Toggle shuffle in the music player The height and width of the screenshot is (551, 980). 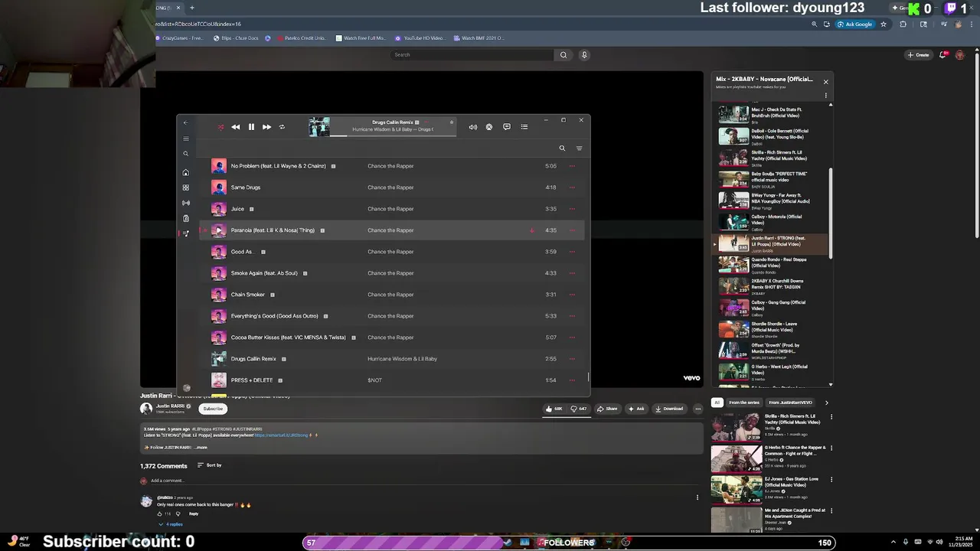(220, 127)
